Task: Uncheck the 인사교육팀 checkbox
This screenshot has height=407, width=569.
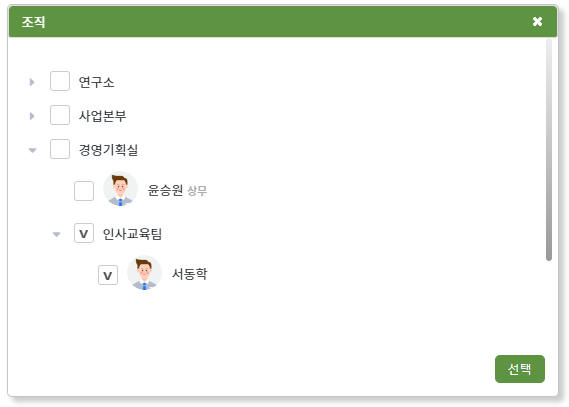Action: pos(84,233)
